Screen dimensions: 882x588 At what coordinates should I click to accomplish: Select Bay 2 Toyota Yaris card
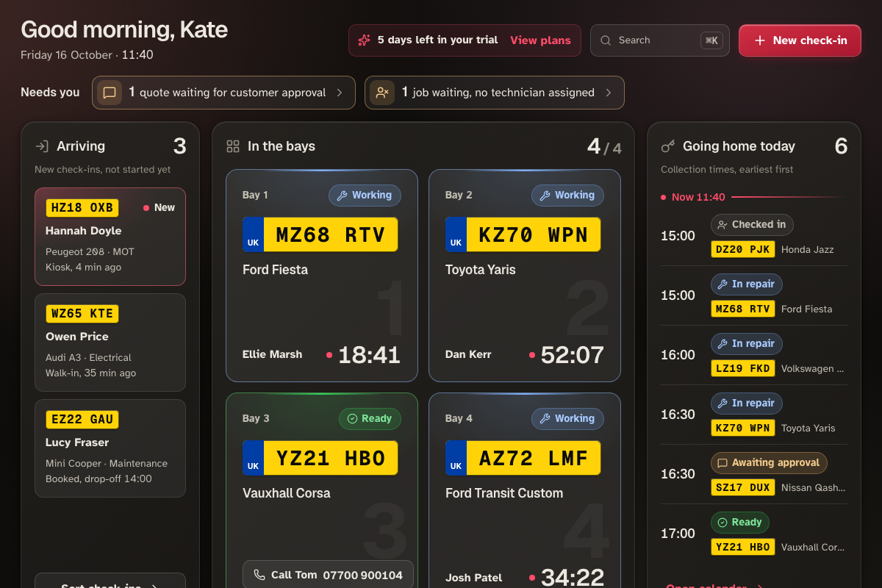(x=525, y=276)
